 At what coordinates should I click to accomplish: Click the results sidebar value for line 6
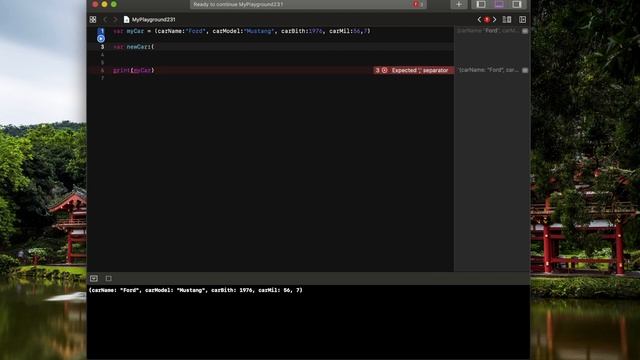coord(489,70)
